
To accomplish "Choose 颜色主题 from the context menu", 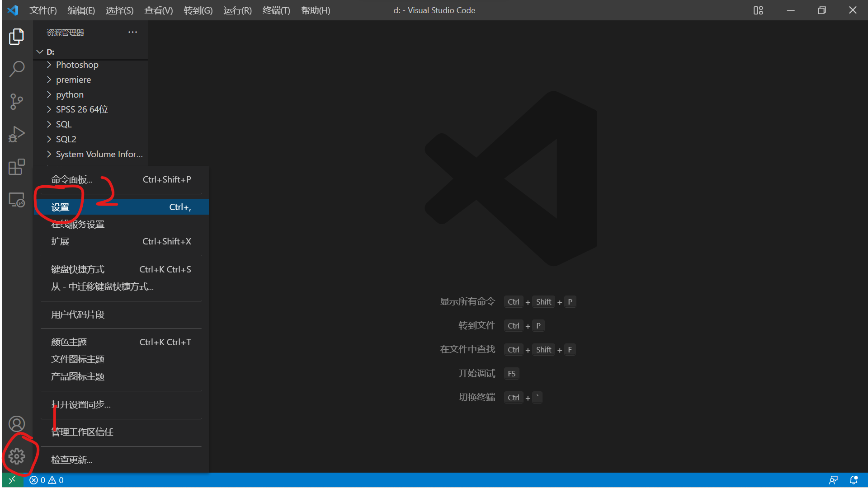I will (69, 342).
